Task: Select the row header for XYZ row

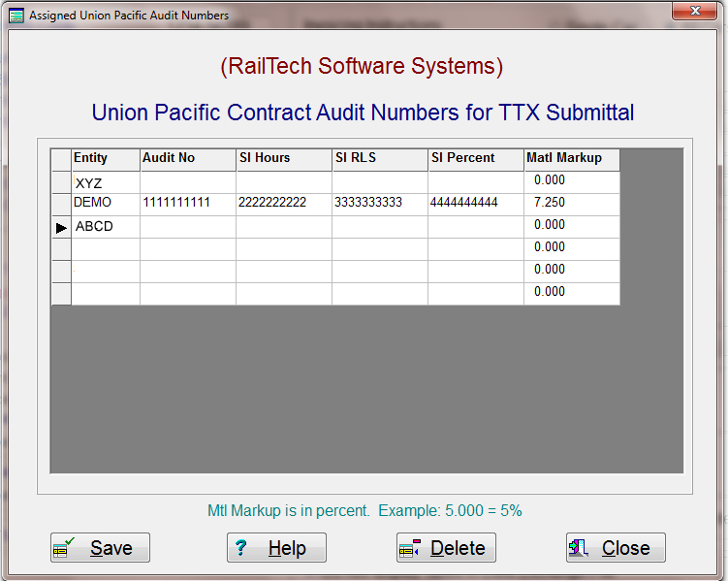Action: [61, 182]
